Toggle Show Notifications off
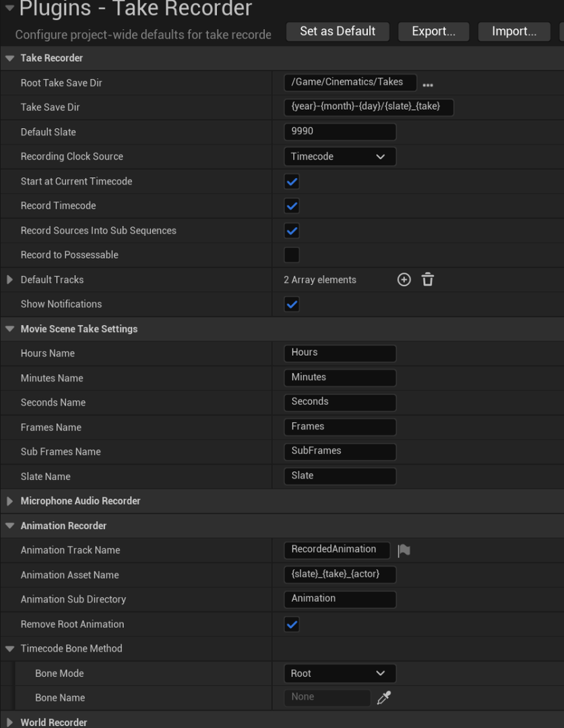The height and width of the screenshot is (728, 564). pyautogui.click(x=291, y=304)
